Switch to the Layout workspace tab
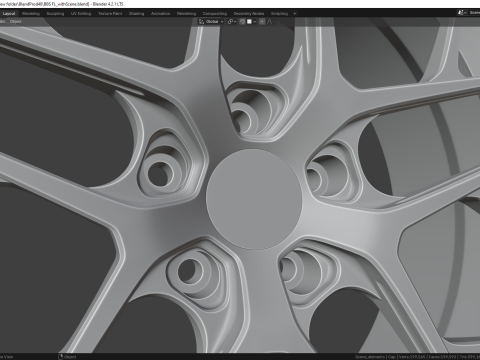 [x=9, y=14]
